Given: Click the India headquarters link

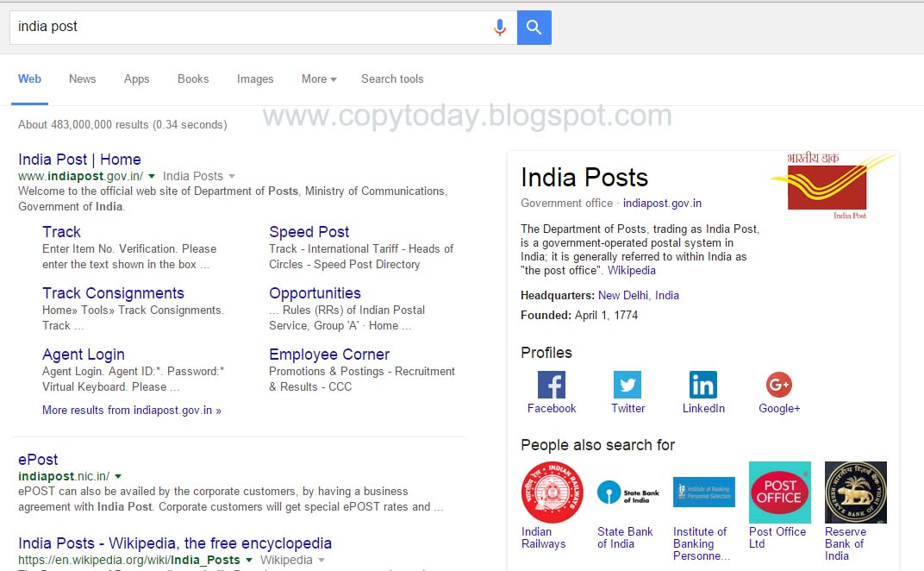Looking at the screenshot, I should [x=667, y=296].
